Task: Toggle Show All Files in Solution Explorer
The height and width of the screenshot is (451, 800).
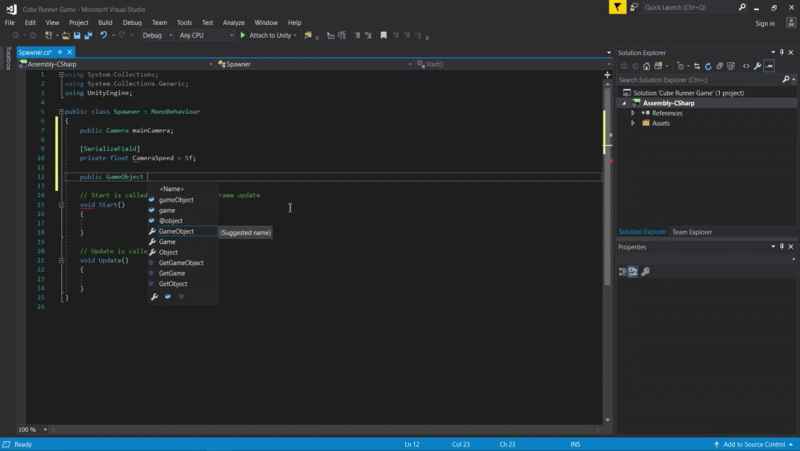Action: click(731, 66)
